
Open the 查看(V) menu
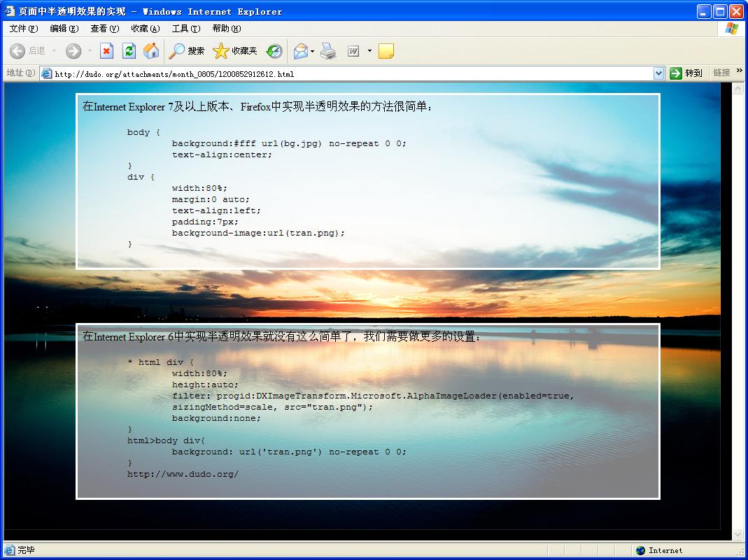click(104, 29)
